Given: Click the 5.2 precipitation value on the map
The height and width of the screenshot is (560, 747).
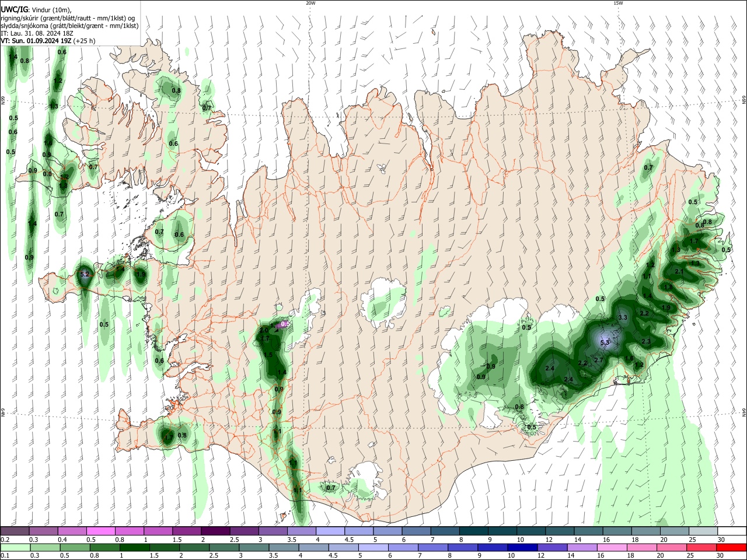Looking at the screenshot, I should coord(85,274).
